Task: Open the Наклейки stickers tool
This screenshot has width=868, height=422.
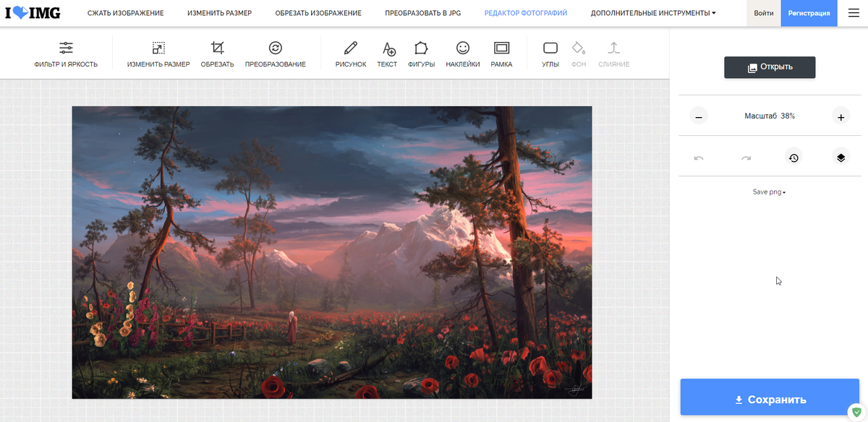Action: tap(463, 54)
